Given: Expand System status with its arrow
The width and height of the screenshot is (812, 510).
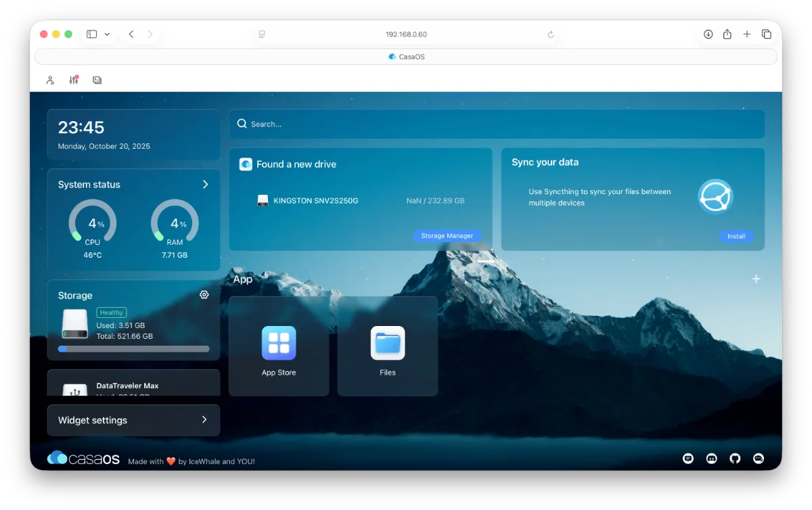Looking at the screenshot, I should click(x=205, y=185).
